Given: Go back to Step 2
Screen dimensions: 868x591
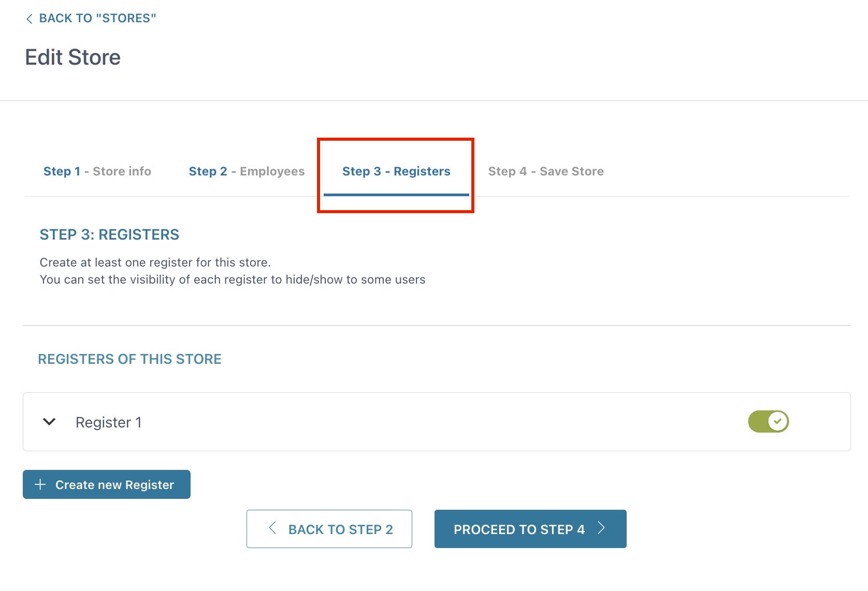Looking at the screenshot, I should (x=329, y=529).
